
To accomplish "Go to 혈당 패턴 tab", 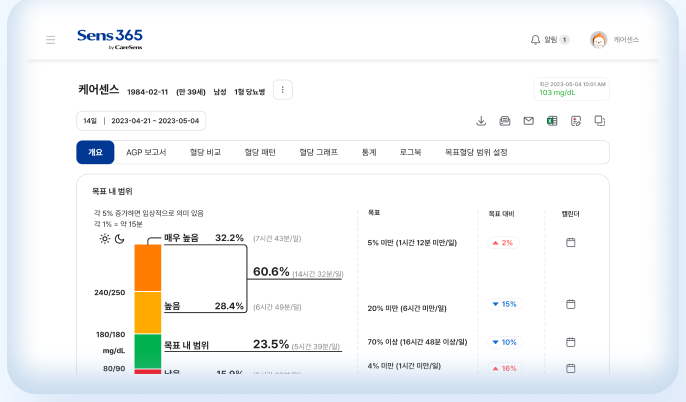I will tap(260, 152).
